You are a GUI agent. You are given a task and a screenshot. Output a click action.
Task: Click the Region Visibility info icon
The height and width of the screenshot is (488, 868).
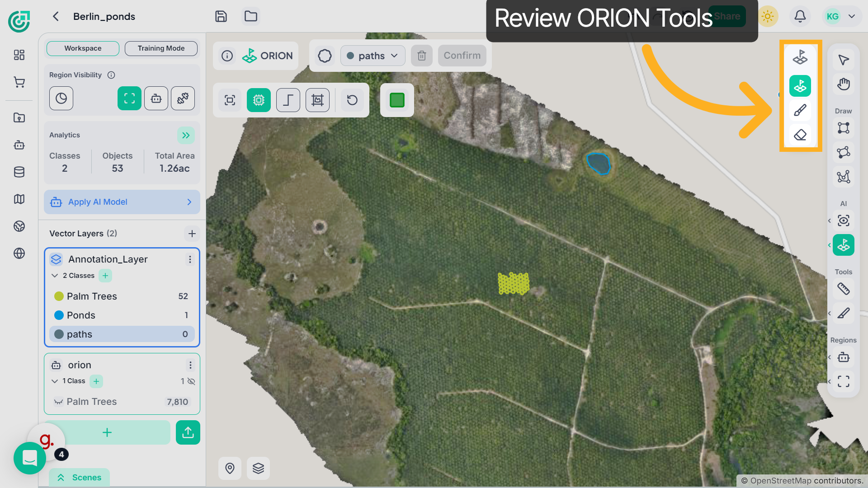tap(111, 75)
